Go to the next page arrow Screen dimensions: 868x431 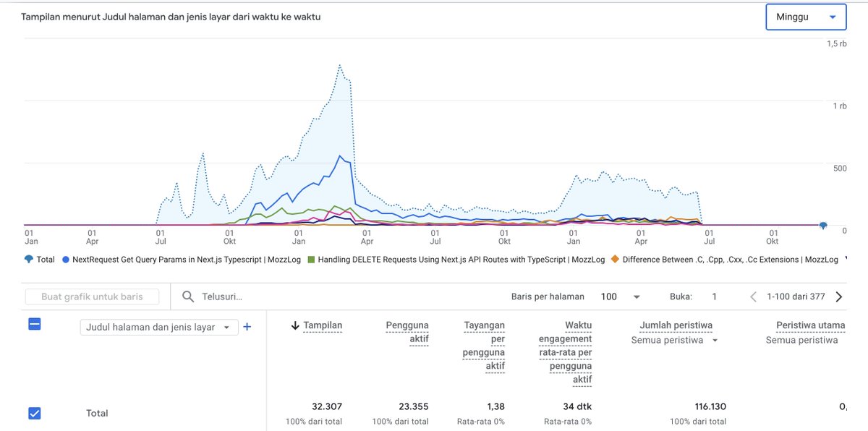coord(839,296)
